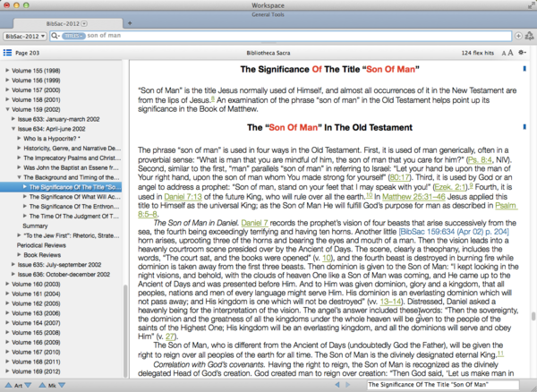537x392 pixels.
Task: Click the add new tab plus icon
Action: (130, 21)
